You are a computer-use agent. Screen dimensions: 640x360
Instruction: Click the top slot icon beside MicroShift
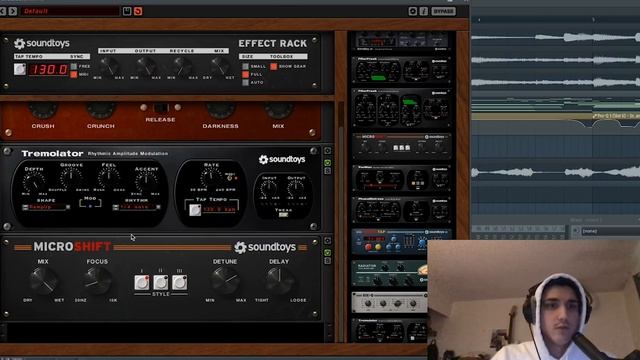tap(327, 240)
